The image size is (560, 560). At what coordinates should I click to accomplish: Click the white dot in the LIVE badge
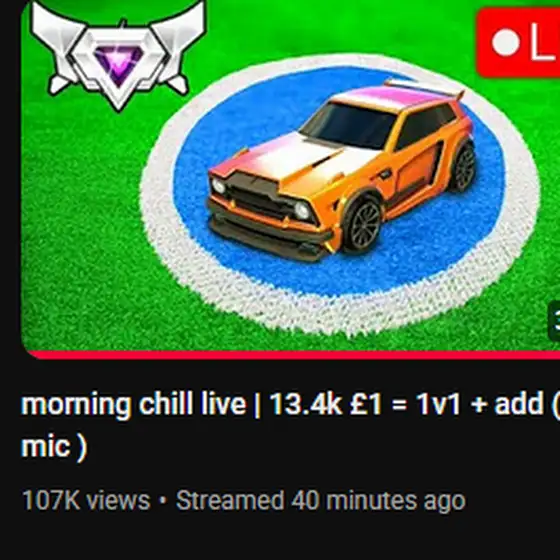505,42
